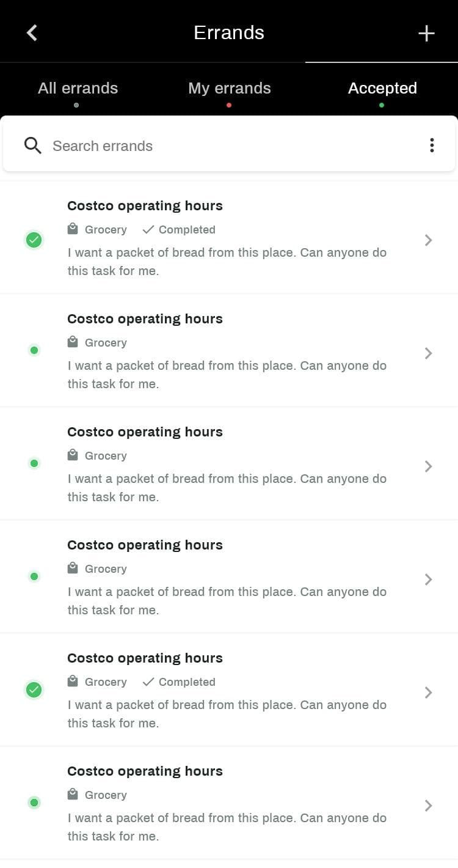Viewport: 458px width, 868px height.
Task: Toggle the green check circle on first errand
Action: point(34,240)
